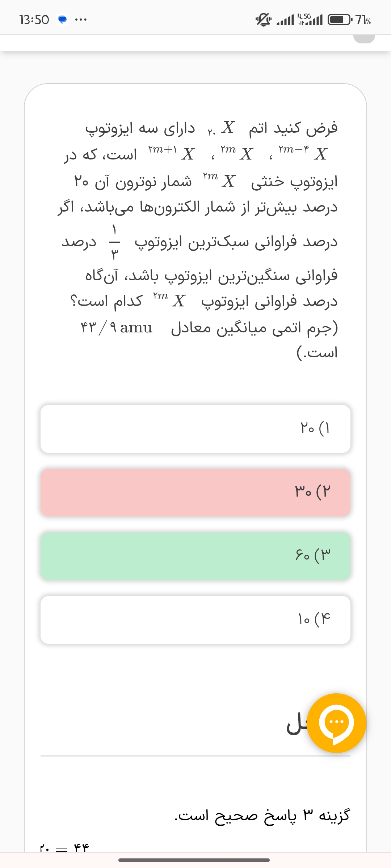Tap the first signal strength bars icon
391x868 pixels.
pyautogui.click(x=285, y=20)
